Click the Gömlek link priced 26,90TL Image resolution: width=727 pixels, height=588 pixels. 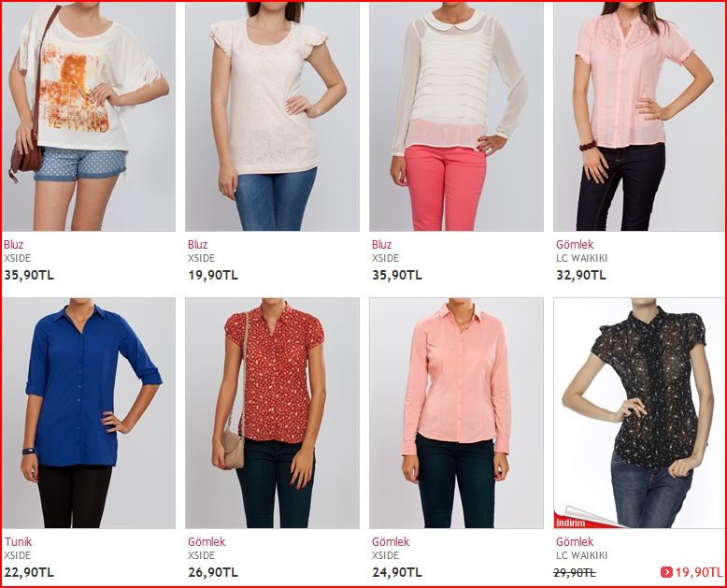[207, 541]
